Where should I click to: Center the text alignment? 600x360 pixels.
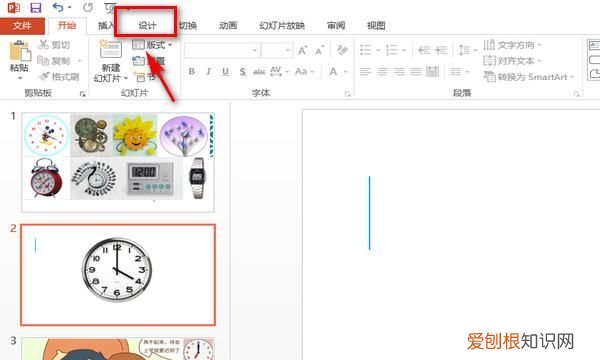(x=382, y=71)
